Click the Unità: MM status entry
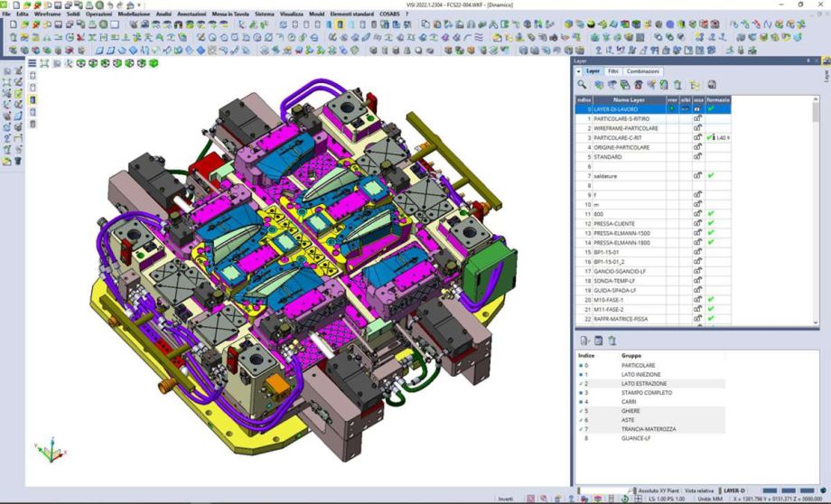Screen dimensions: 831x504 (710, 499)
